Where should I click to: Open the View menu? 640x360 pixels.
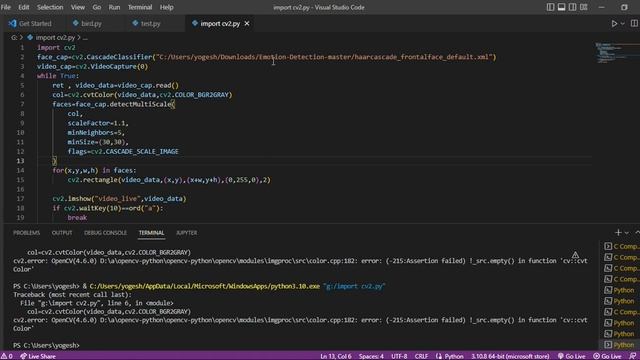(x=78, y=7)
